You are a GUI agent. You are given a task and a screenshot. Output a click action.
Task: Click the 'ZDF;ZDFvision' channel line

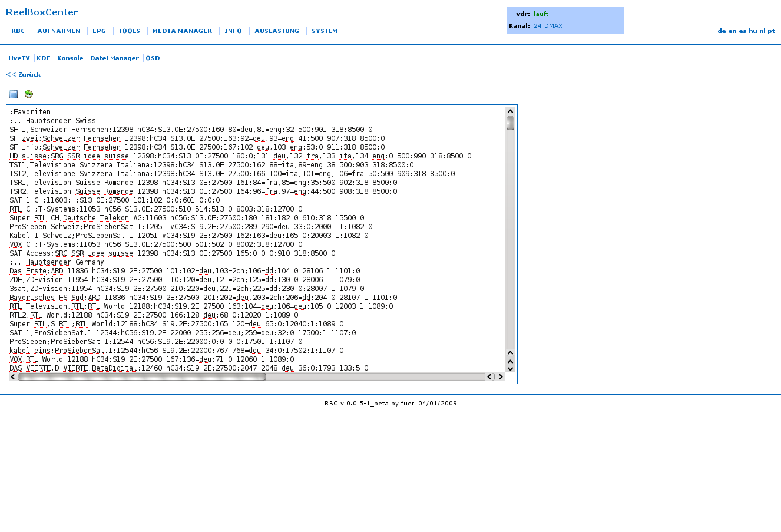coord(185,280)
